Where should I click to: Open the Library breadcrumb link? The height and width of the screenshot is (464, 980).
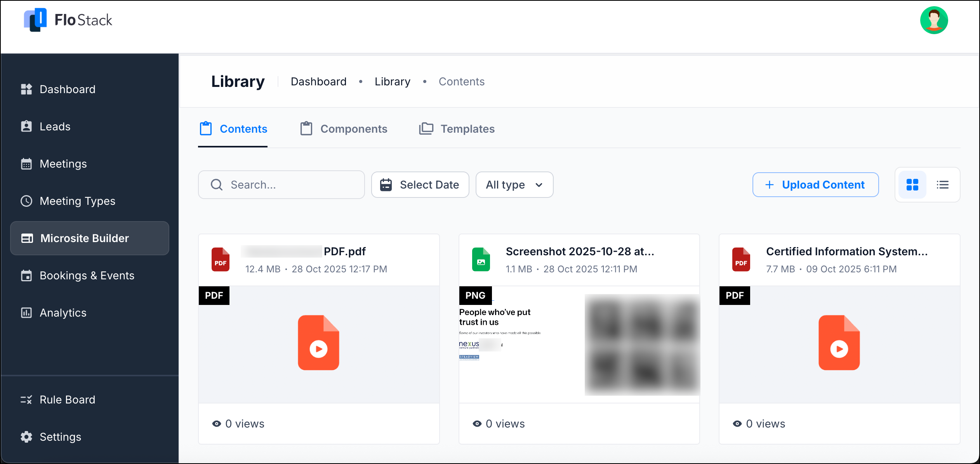point(392,81)
